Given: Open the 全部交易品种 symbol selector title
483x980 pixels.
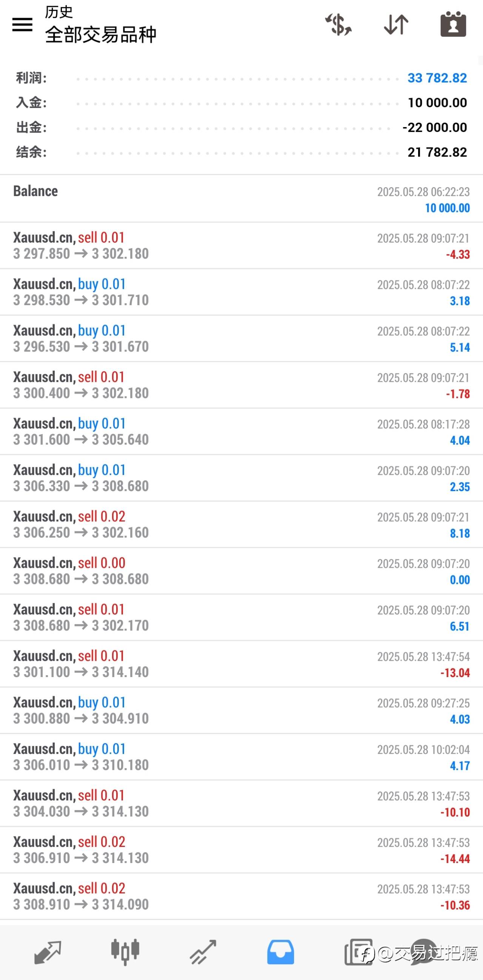Looking at the screenshot, I should tap(101, 35).
